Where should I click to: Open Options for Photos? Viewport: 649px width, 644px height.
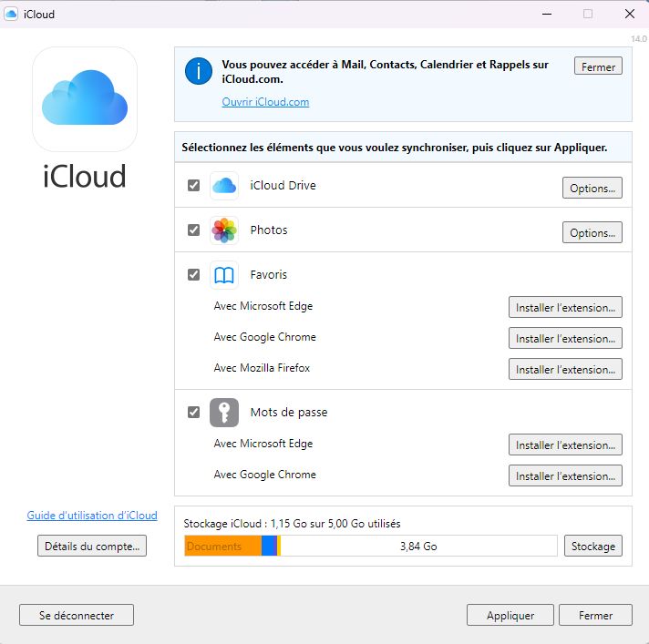(592, 233)
